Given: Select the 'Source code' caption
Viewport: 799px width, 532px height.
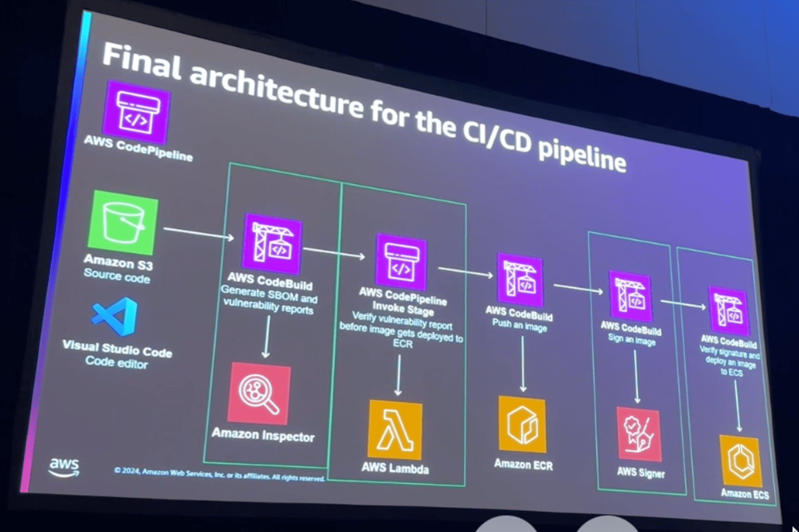Looking at the screenshot, I should pos(117,276).
